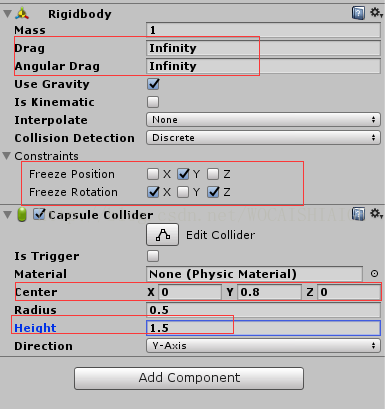The width and height of the screenshot is (385, 409).
Task: Open the Interpolate dropdown
Action: pos(263,120)
